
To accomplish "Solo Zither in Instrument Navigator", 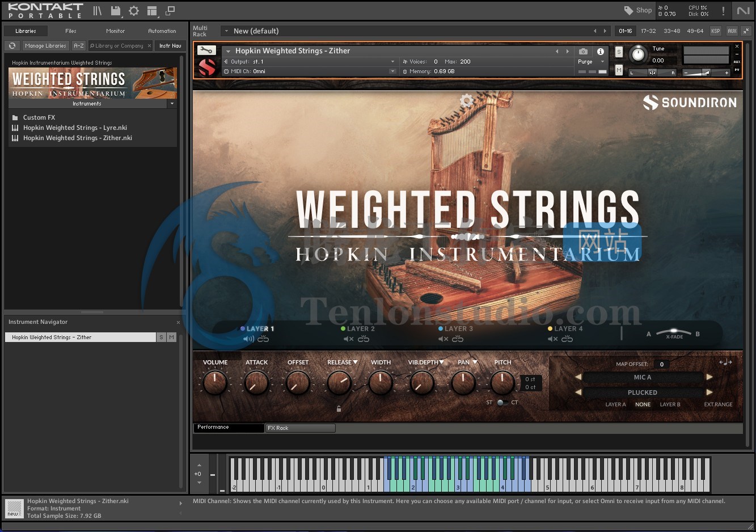I will [x=162, y=337].
